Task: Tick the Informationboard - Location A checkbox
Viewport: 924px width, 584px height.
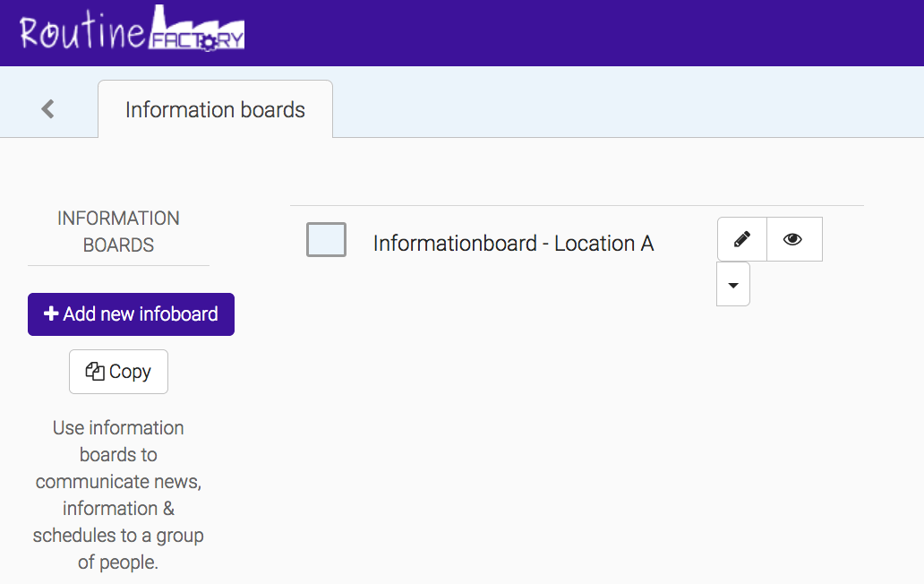Action: tap(326, 239)
